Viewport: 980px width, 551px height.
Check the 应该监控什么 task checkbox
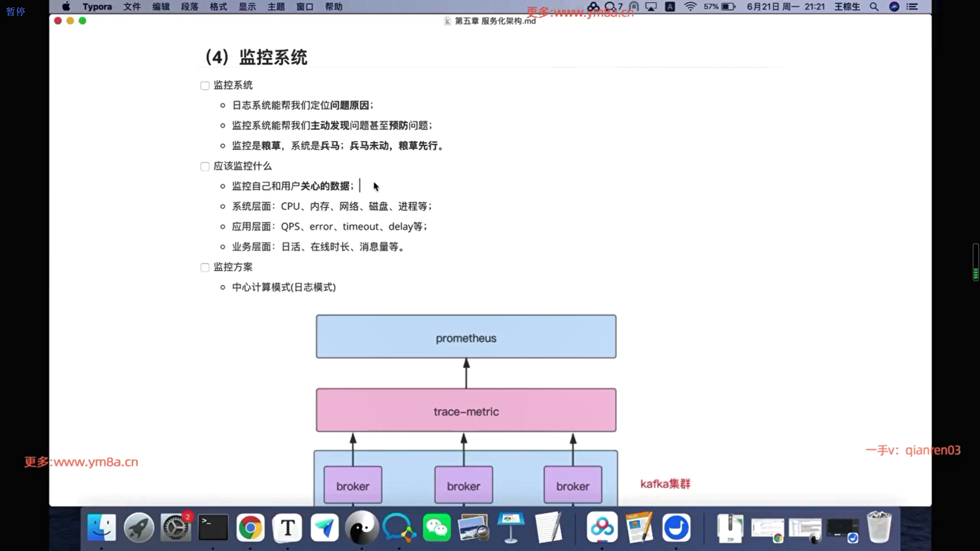(205, 167)
